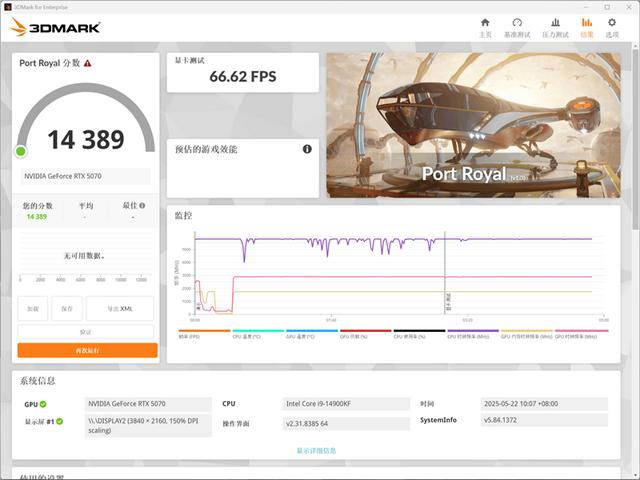This screenshot has width=640, height=480.
Task: Click the Port Royal scene thumbnail image
Action: point(473,125)
